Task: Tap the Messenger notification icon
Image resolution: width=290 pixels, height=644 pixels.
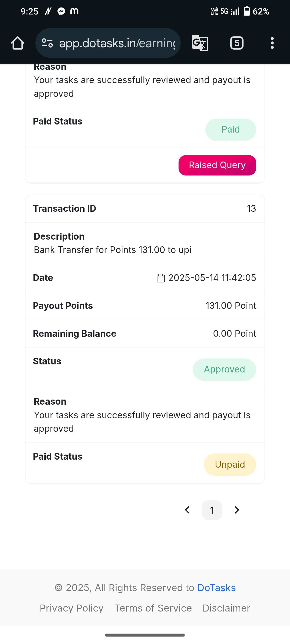Action: pyautogui.click(x=61, y=11)
